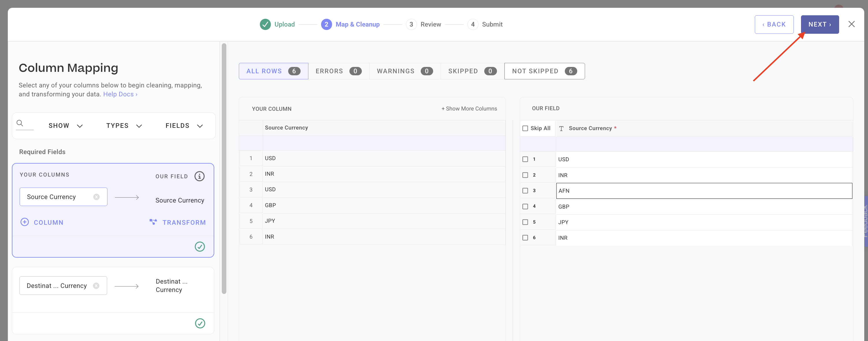Toggle skip checkbox for row 3
The image size is (868, 341).
click(x=525, y=190)
